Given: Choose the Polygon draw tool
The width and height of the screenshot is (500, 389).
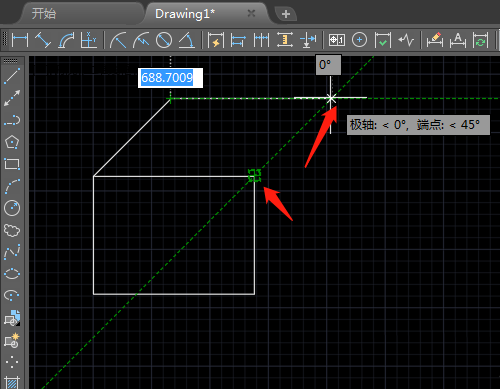Looking at the screenshot, I should 12,142.
